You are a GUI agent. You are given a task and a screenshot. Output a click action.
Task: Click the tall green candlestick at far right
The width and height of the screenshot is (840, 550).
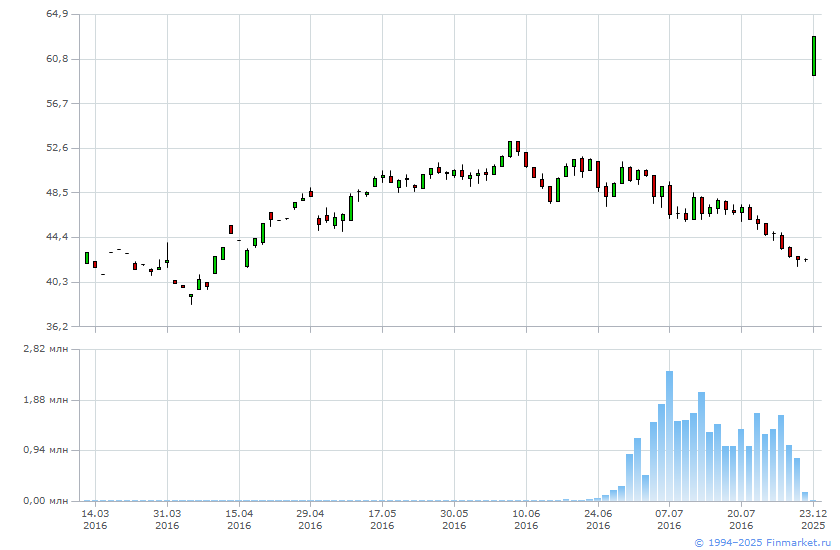click(x=814, y=56)
